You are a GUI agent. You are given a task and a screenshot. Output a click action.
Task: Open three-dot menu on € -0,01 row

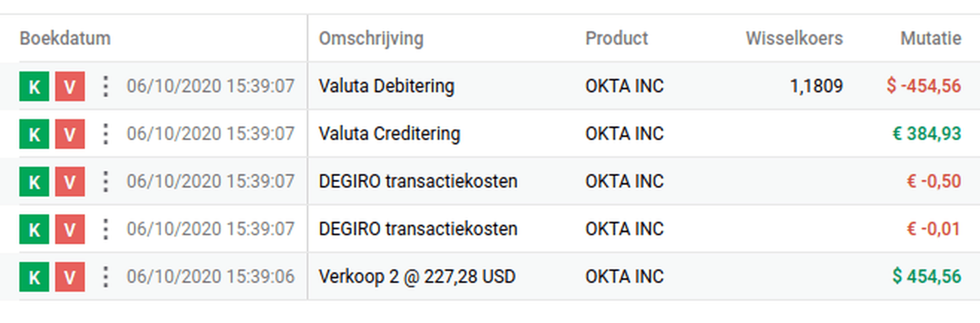click(105, 229)
